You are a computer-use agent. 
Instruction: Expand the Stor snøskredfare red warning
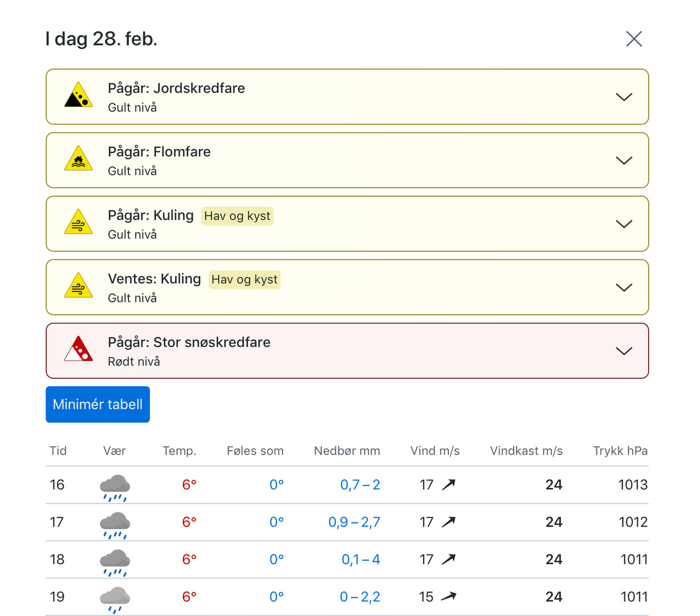[624, 351]
